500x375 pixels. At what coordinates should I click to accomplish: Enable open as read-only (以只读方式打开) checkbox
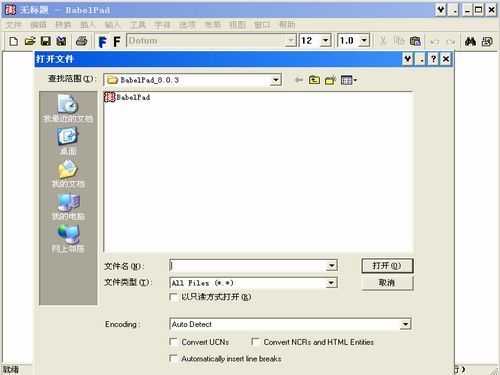(173, 297)
